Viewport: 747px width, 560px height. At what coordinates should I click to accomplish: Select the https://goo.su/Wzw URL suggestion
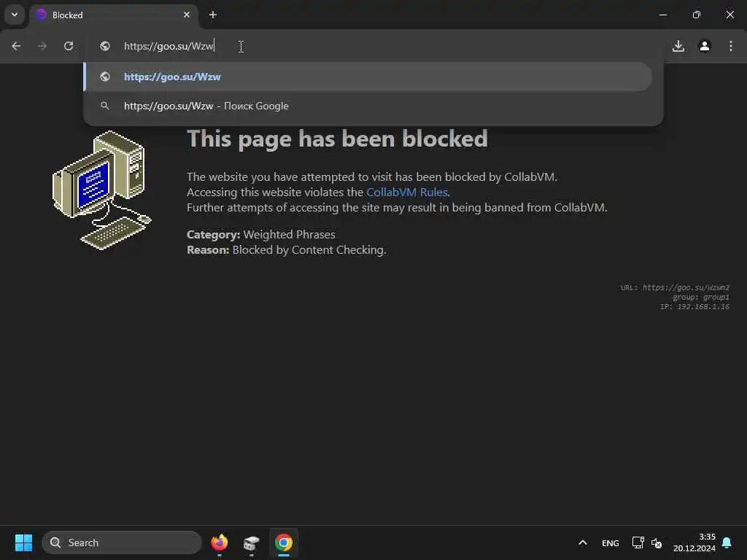click(x=368, y=77)
